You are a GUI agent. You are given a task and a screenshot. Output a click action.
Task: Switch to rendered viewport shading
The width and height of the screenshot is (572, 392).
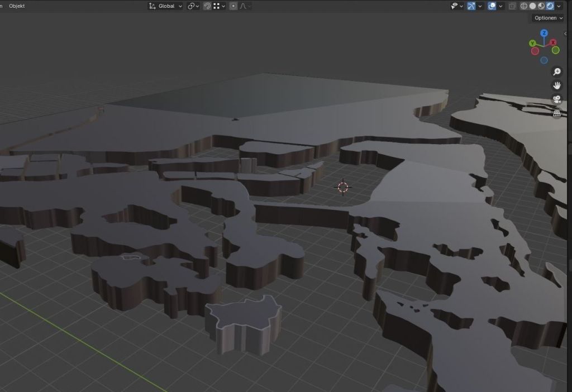click(550, 6)
